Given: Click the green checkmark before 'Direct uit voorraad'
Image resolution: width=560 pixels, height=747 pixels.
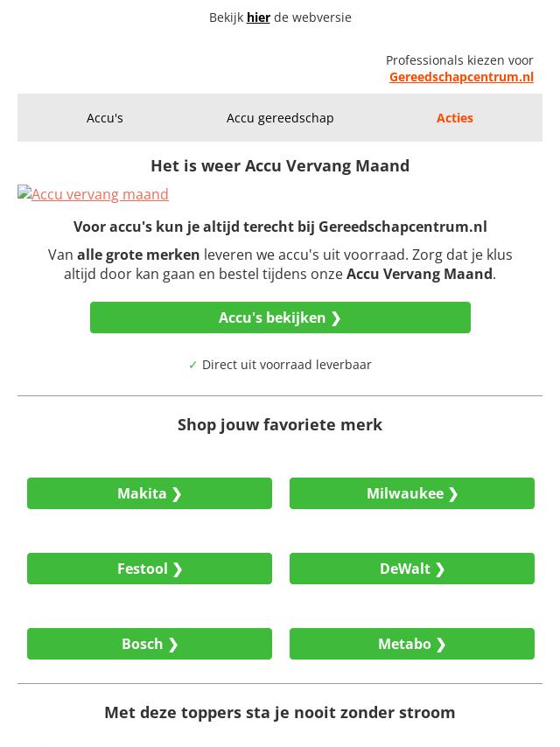Looking at the screenshot, I should point(192,365).
